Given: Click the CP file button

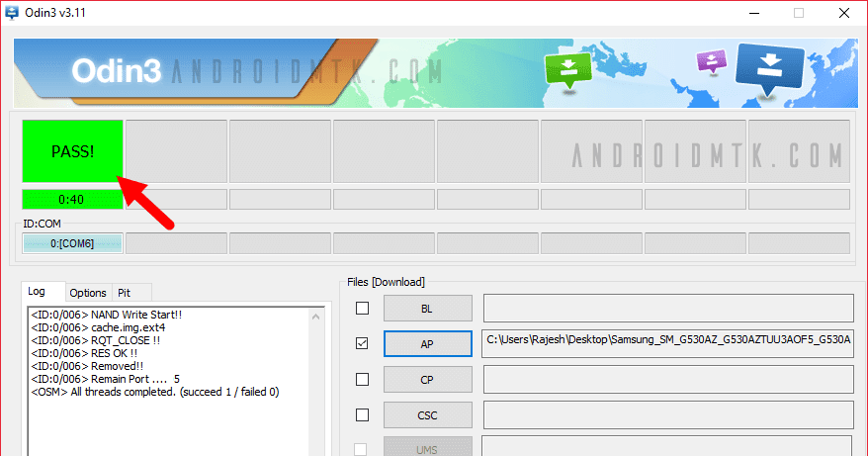Looking at the screenshot, I should tap(427, 380).
